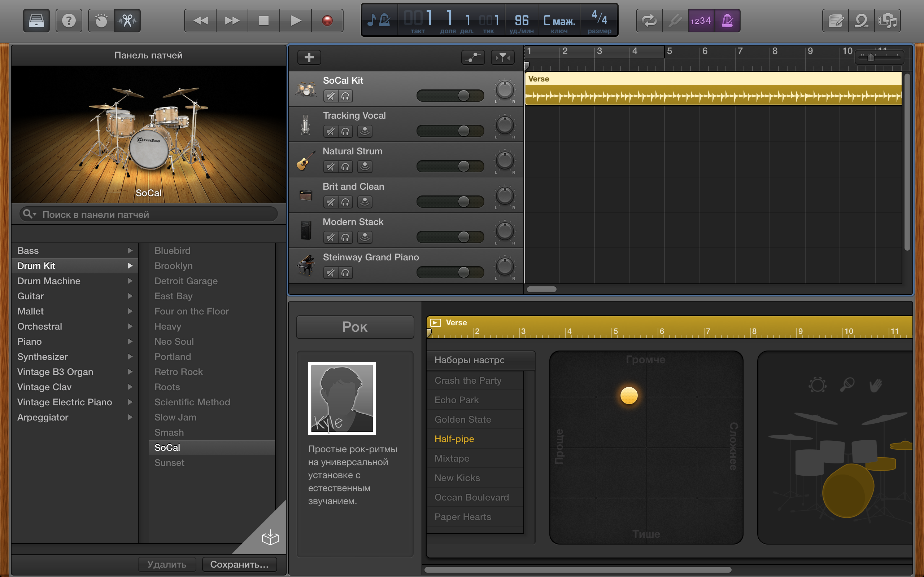This screenshot has width=924, height=577.
Task: Open the Media Browser button
Action: pyautogui.click(x=887, y=21)
